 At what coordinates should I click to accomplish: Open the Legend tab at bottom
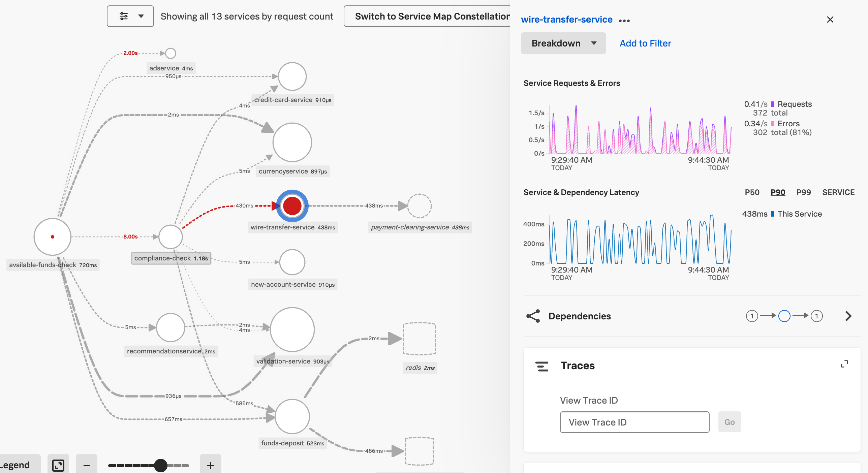coord(16,465)
